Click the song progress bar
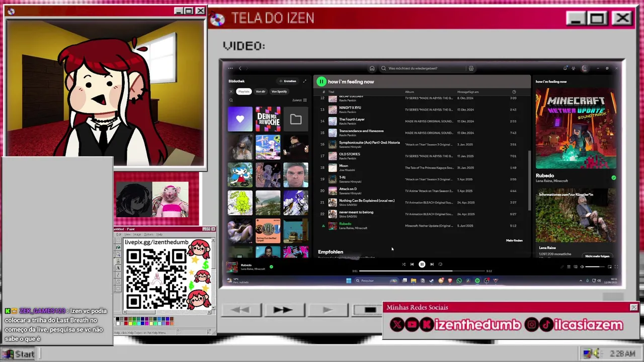 422,271
